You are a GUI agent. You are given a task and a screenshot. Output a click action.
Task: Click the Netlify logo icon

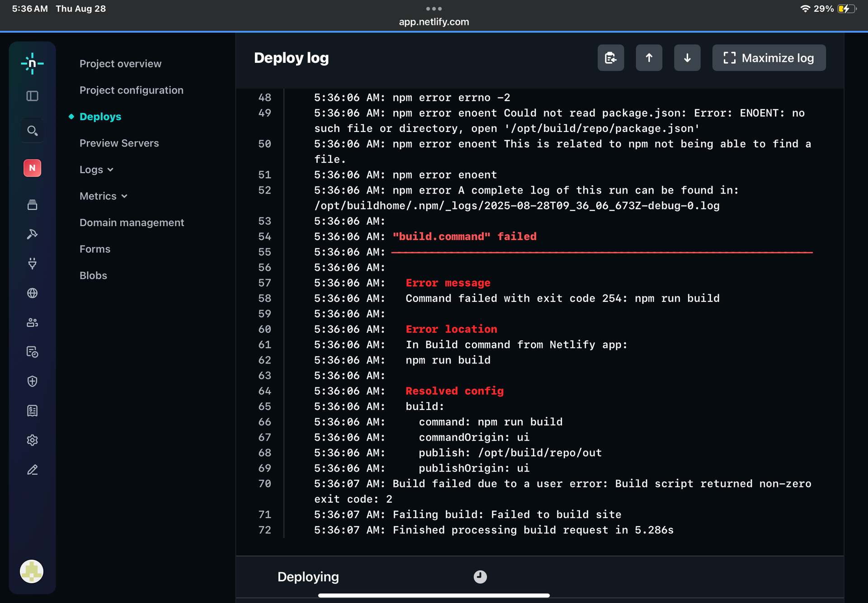click(x=32, y=64)
